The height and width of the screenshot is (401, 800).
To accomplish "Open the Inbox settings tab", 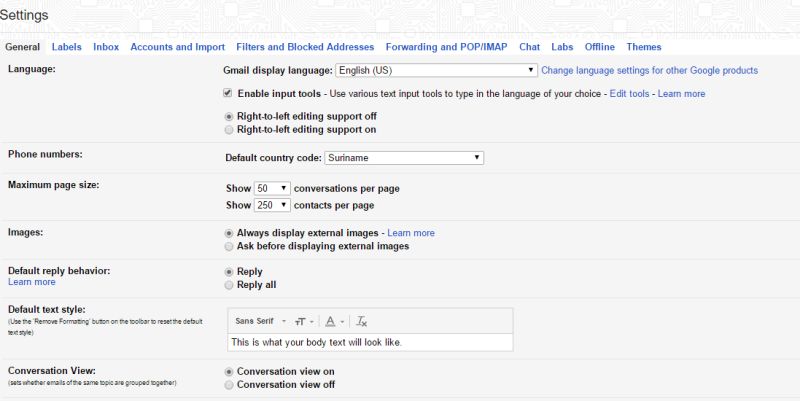I will click(x=106, y=47).
